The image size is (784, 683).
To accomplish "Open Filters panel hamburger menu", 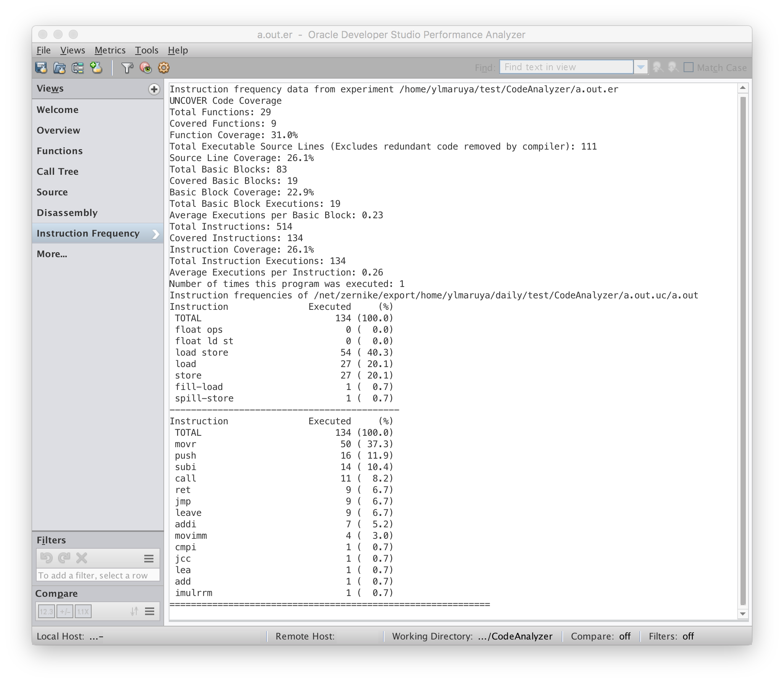I will point(149,559).
